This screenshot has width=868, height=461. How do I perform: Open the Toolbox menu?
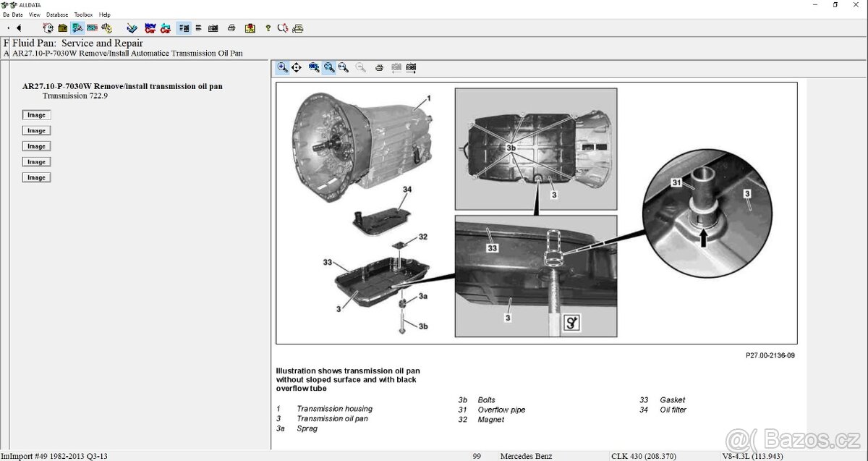pos(83,14)
